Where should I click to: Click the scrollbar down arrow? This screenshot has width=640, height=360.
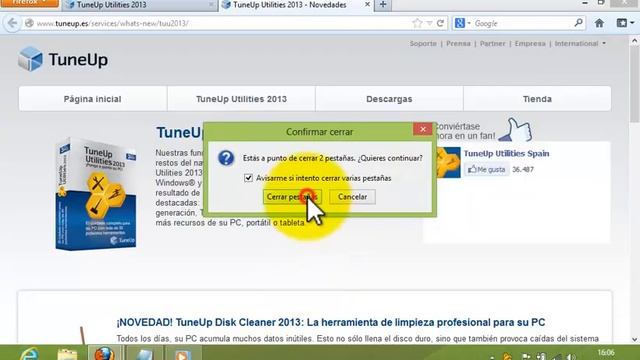click(634, 339)
